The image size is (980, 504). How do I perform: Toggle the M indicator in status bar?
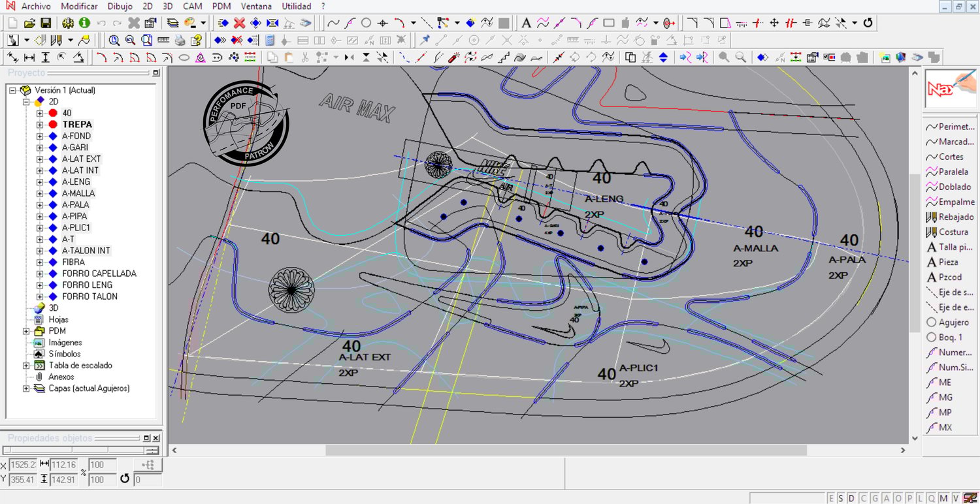pyautogui.click(x=943, y=498)
